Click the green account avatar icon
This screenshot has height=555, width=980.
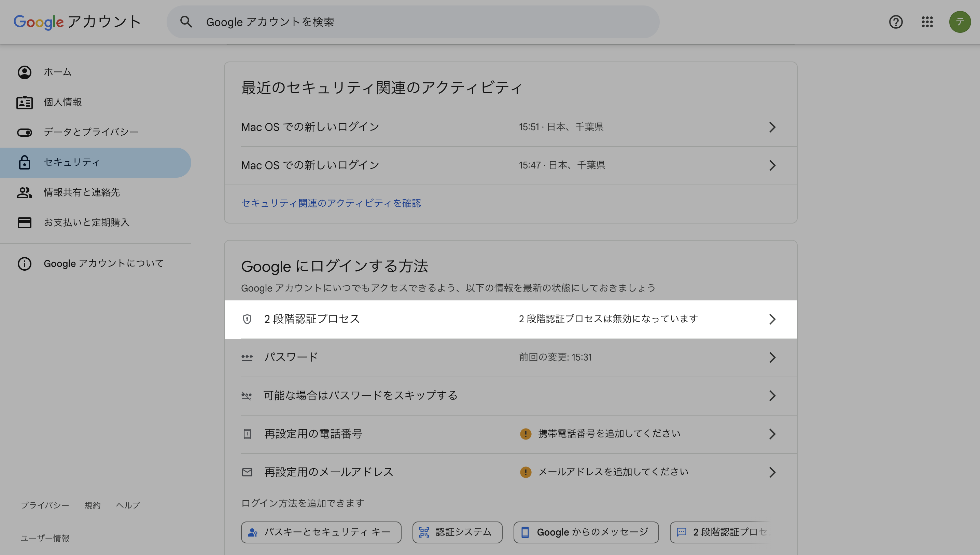click(x=960, y=22)
